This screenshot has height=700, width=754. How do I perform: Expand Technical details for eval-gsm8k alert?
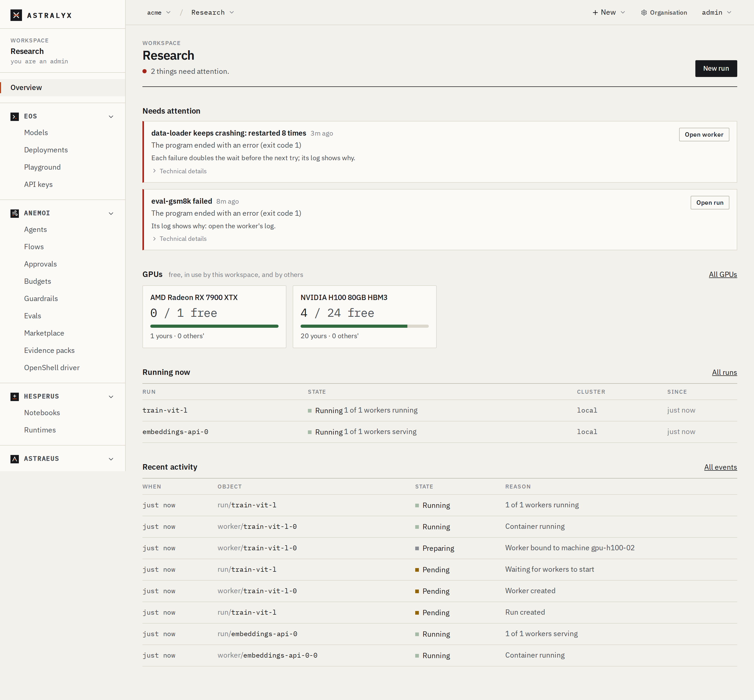pos(180,239)
